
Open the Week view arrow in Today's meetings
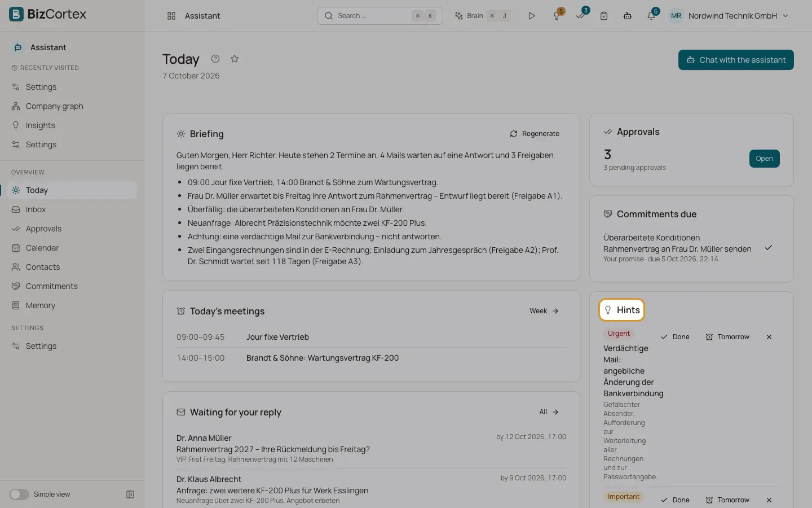coord(544,311)
